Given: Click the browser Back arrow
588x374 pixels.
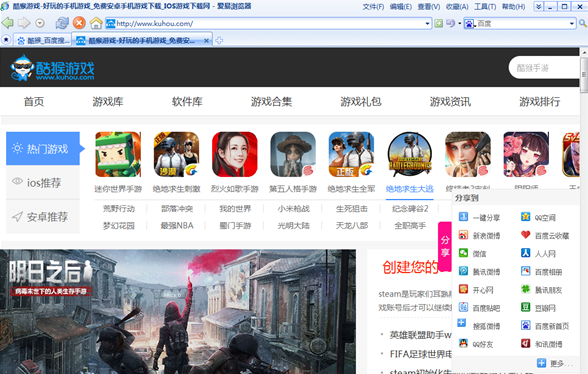Looking at the screenshot, I should coord(7,23).
